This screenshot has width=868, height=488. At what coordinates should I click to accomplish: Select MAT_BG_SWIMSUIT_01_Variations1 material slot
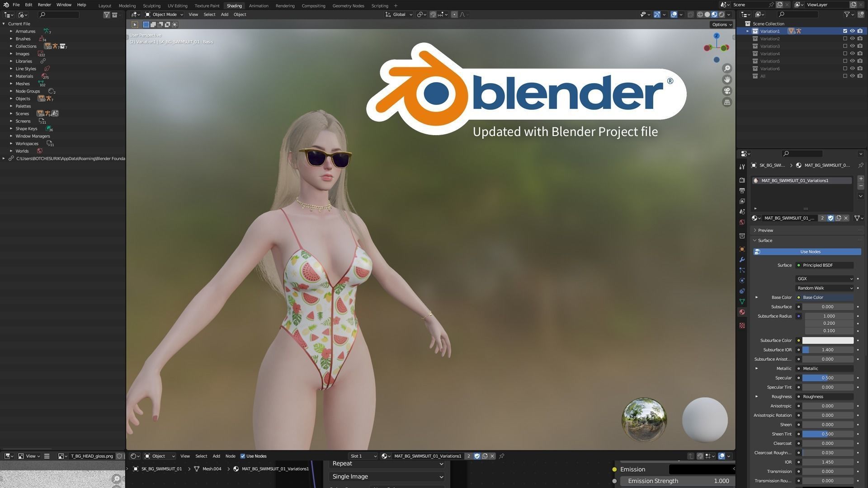(802, 180)
